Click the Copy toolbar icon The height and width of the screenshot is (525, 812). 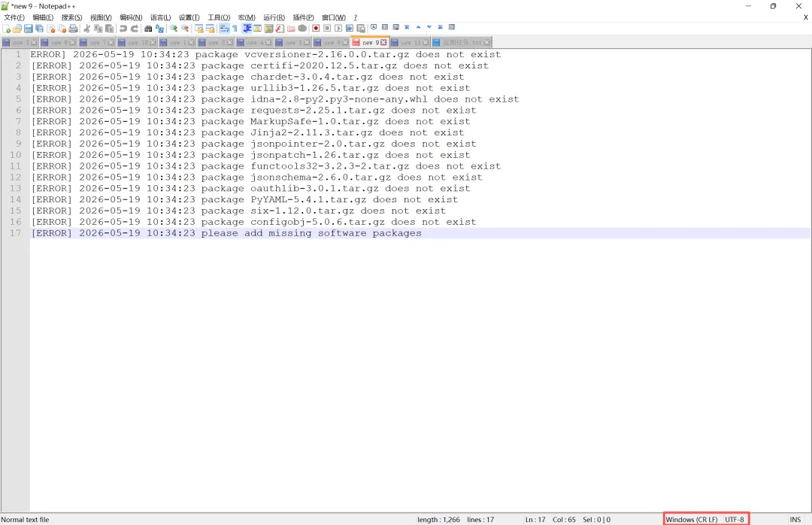98,29
